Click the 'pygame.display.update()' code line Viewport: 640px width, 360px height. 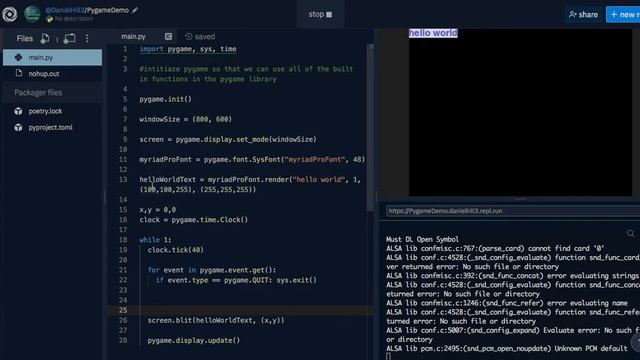[x=194, y=340]
